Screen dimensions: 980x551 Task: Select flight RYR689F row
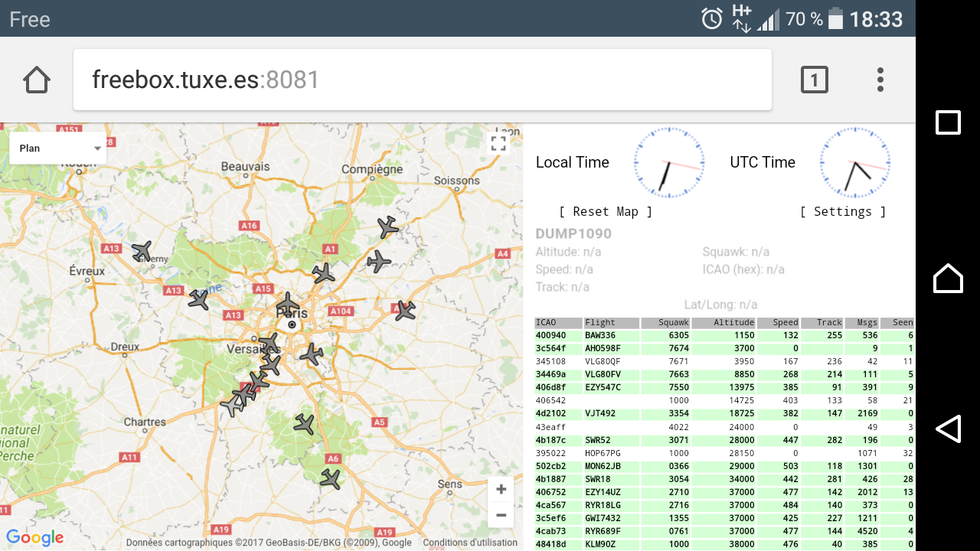click(x=724, y=531)
